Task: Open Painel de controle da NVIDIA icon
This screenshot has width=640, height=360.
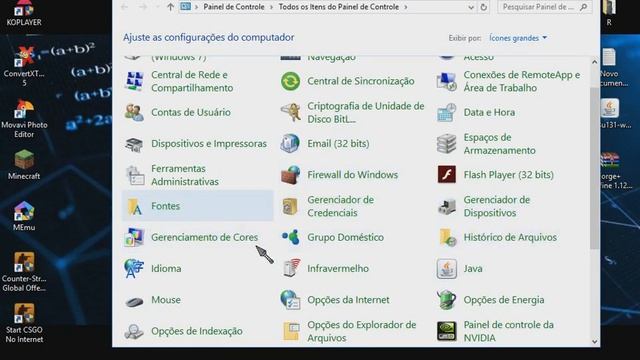Action: [447, 331]
